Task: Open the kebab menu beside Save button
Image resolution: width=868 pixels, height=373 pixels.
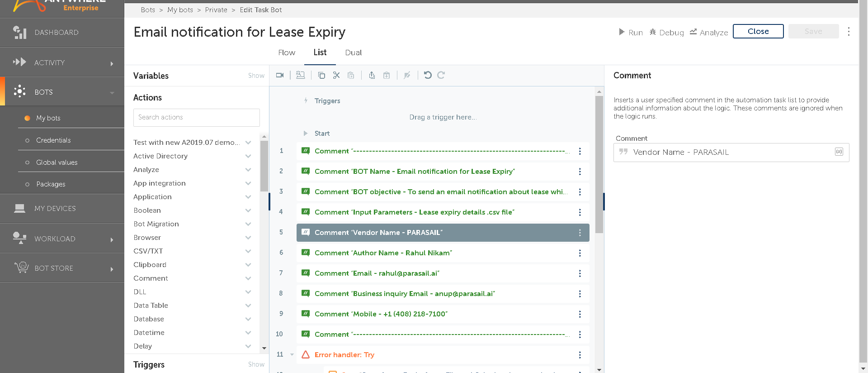Action: tap(849, 32)
